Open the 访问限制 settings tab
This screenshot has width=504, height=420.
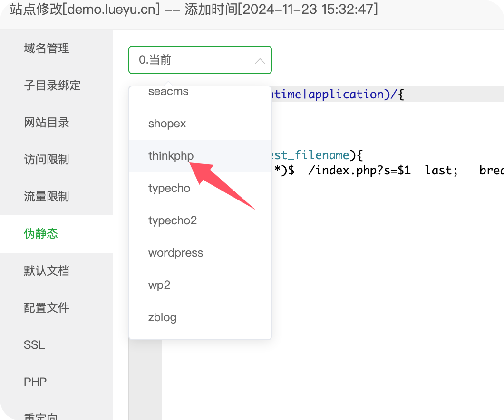pos(47,160)
